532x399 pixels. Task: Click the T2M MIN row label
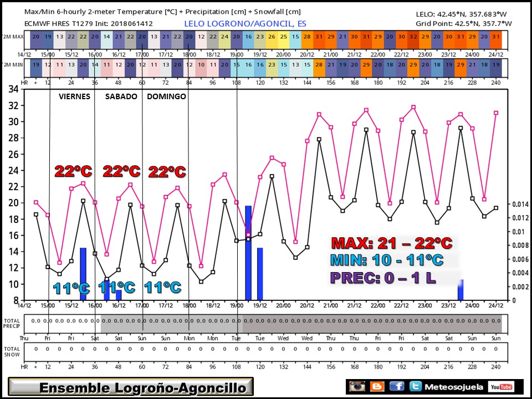[13, 65]
